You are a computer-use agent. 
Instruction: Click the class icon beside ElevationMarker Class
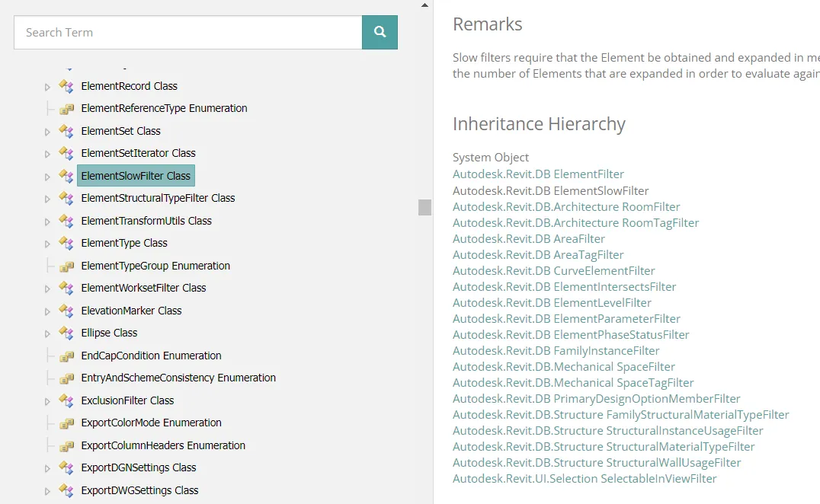(66, 311)
